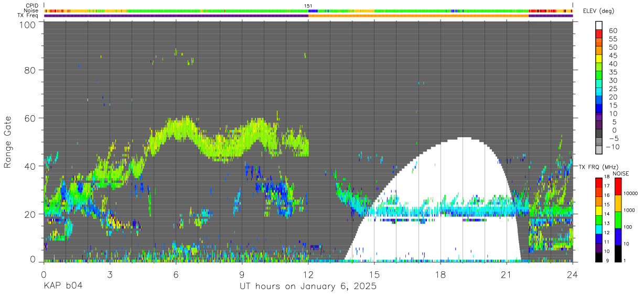Image resolution: width=644 pixels, height=297 pixels.
Task: Click x-axis hour label '12'
Action: pos(308,273)
